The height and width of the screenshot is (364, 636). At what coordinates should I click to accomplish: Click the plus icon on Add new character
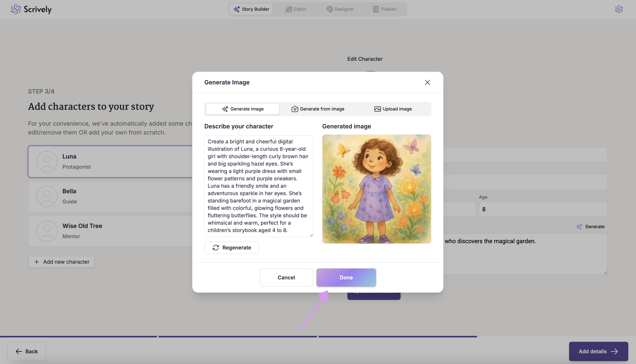37,262
